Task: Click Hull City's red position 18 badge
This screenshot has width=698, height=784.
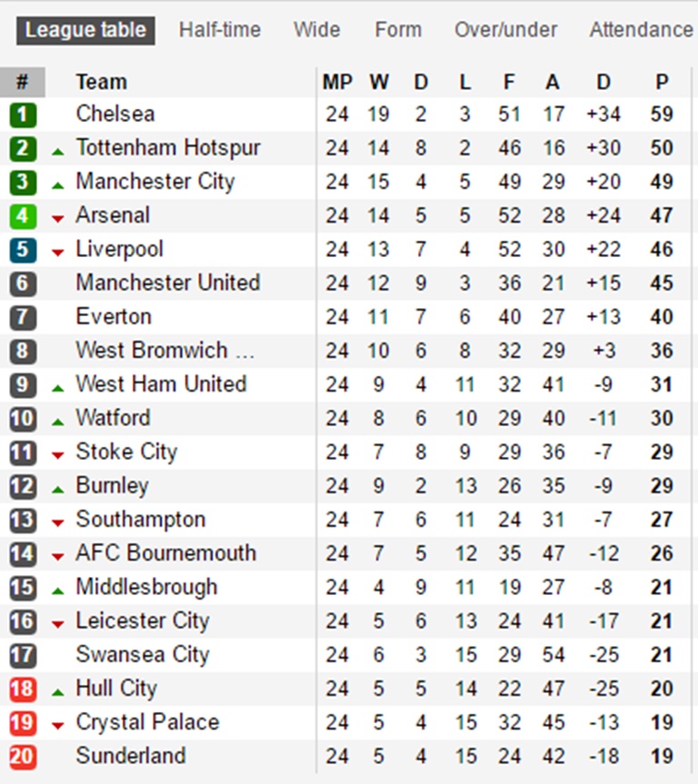Action: pos(23,690)
